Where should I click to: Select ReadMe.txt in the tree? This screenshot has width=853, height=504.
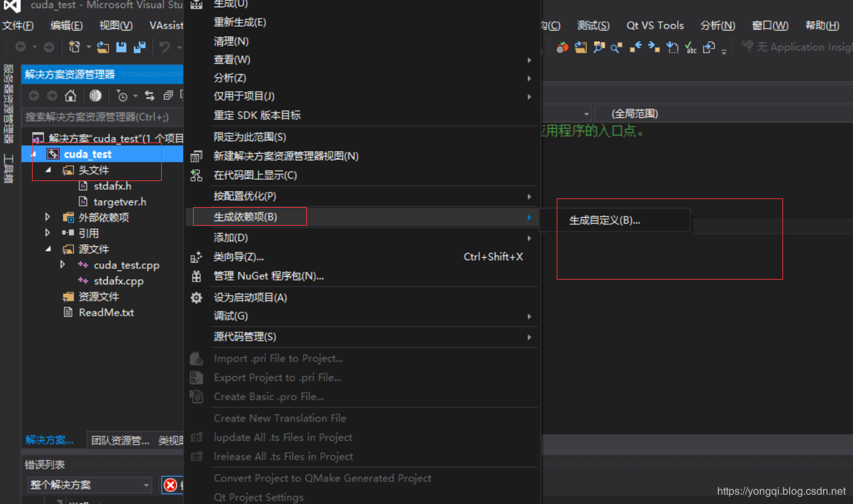point(107,312)
